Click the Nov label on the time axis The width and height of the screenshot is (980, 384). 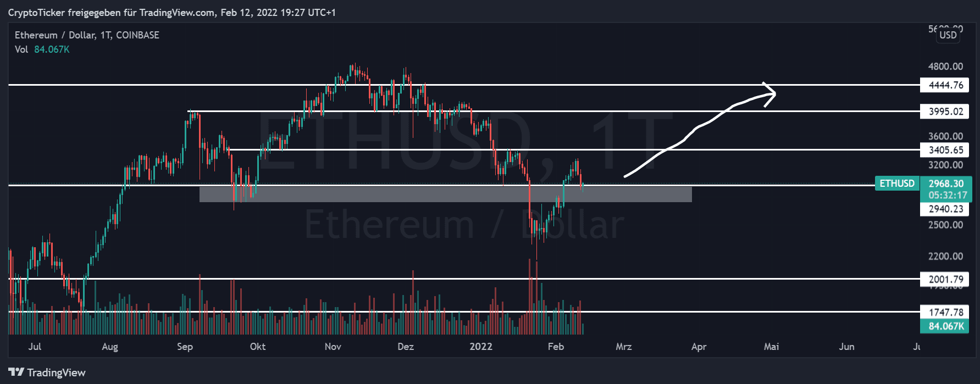tap(333, 347)
